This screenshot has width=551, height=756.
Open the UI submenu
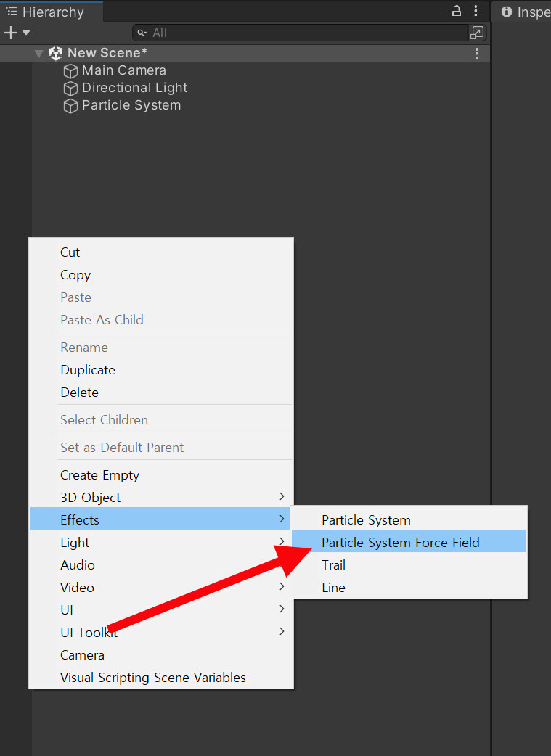162,610
